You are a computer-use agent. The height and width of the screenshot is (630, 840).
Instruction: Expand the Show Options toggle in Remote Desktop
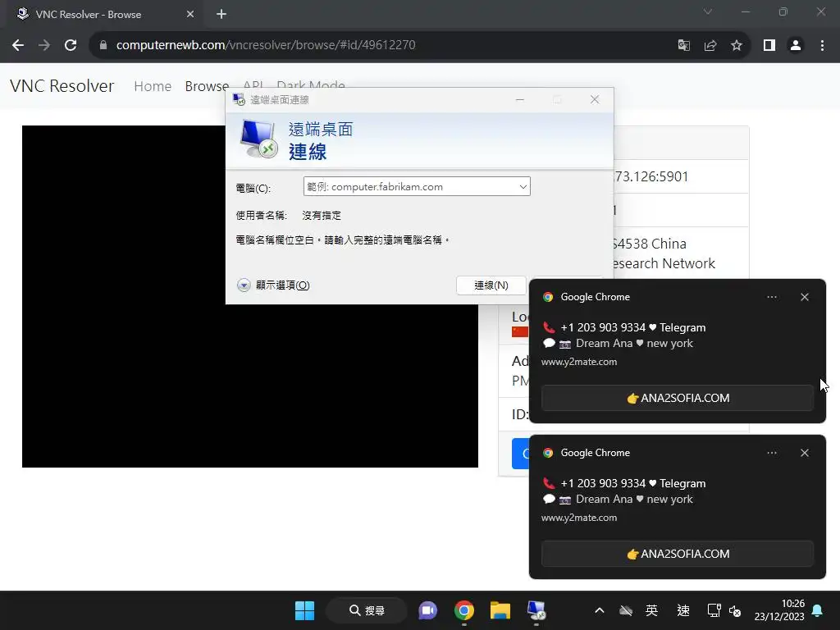pos(273,285)
